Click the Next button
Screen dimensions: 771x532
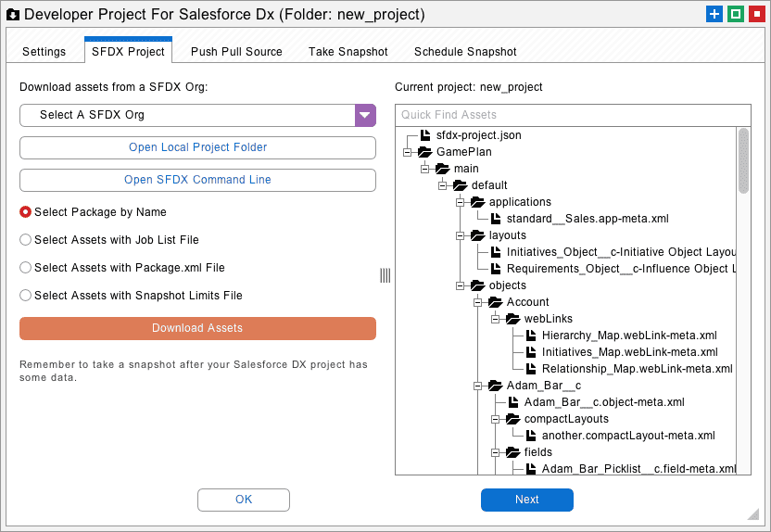click(x=526, y=500)
